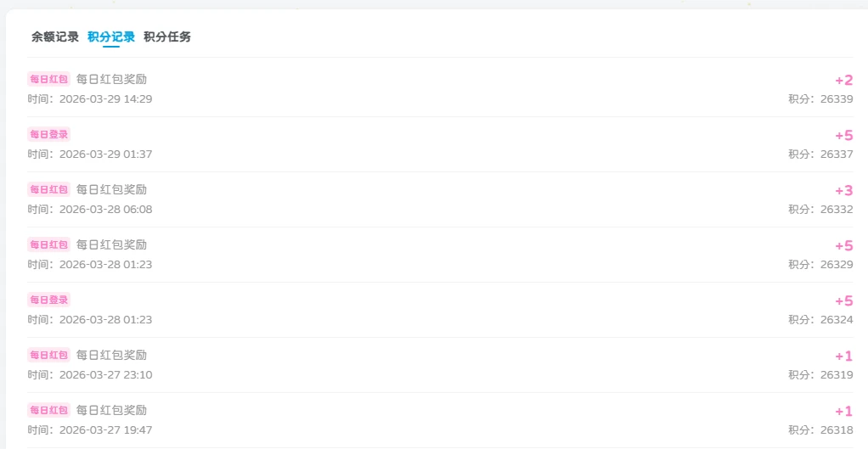Select the 积分记录 tab
This screenshot has height=449, width=868.
111,36
